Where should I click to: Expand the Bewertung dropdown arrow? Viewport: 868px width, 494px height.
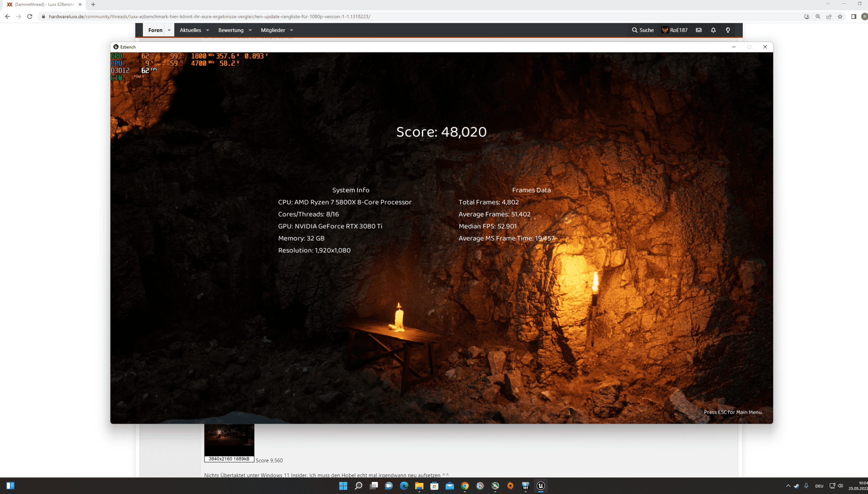coord(250,30)
